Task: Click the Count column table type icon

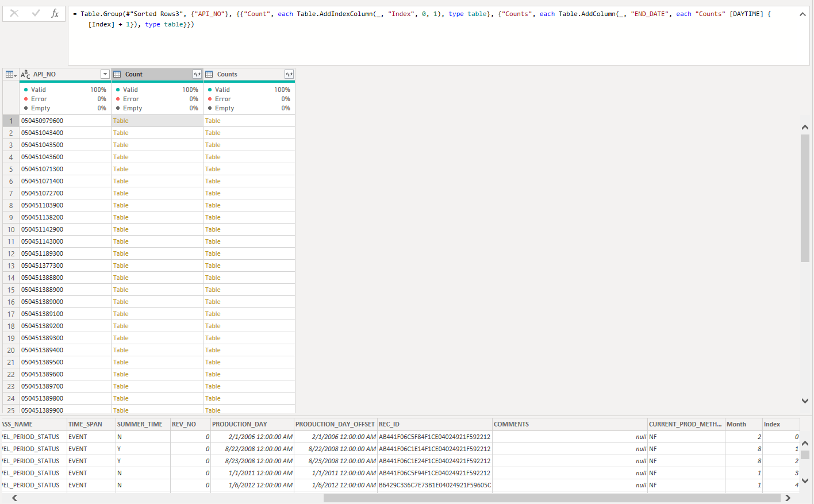Action: coord(117,74)
